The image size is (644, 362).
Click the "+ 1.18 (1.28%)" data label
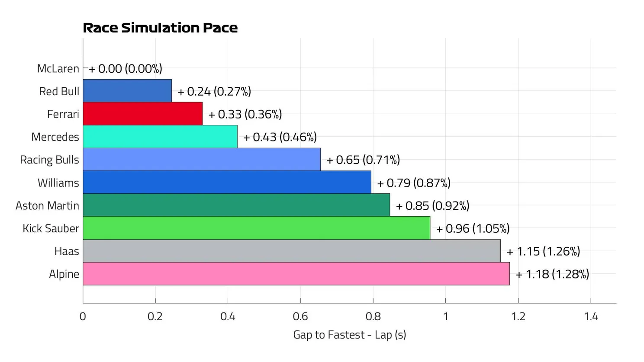tap(552, 274)
